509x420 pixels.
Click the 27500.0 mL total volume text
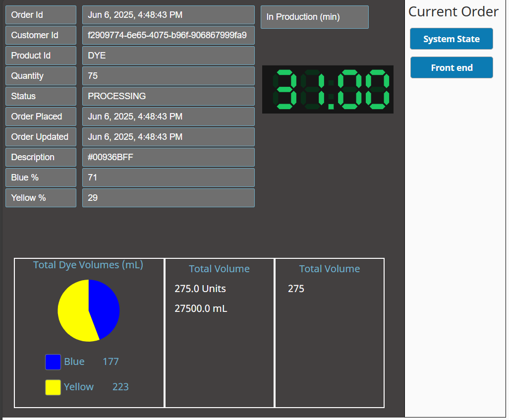tap(201, 309)
